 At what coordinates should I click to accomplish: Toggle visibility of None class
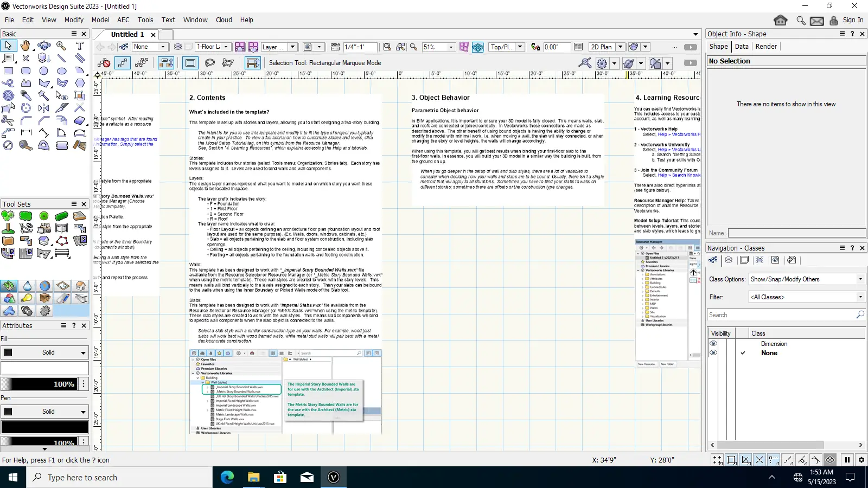(x=713, y=353)
